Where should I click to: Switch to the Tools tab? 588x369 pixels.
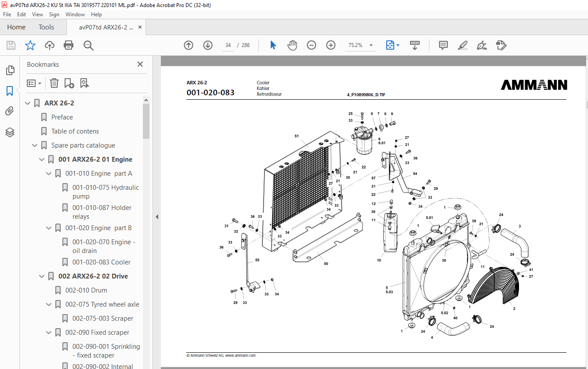[x=46, y=27]
